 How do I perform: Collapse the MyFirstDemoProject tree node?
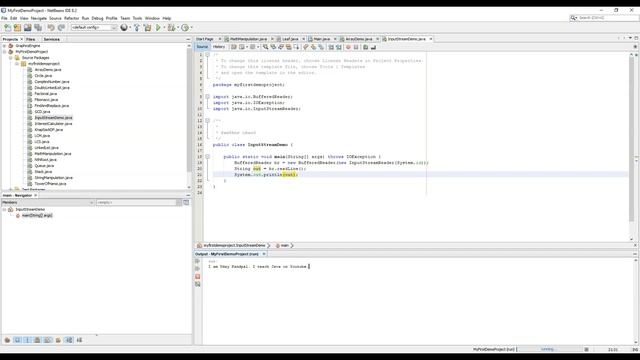tap(5, 52)
